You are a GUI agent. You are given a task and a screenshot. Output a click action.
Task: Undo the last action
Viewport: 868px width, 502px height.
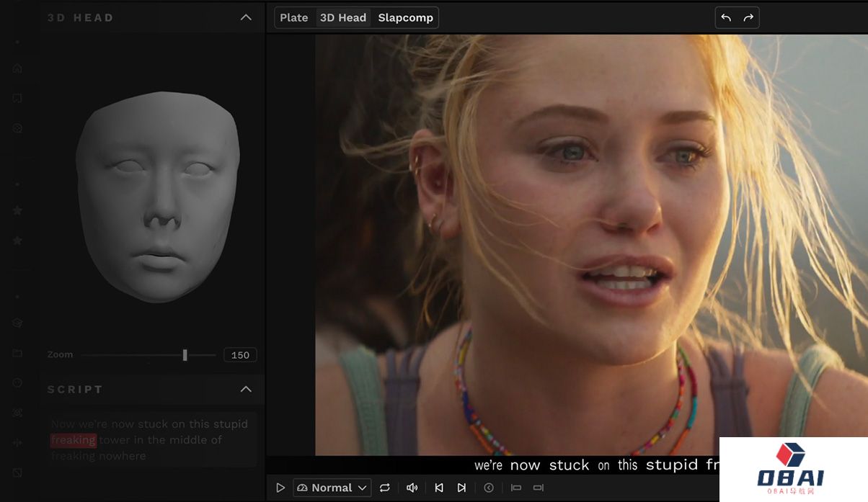(x=726, y=18)
